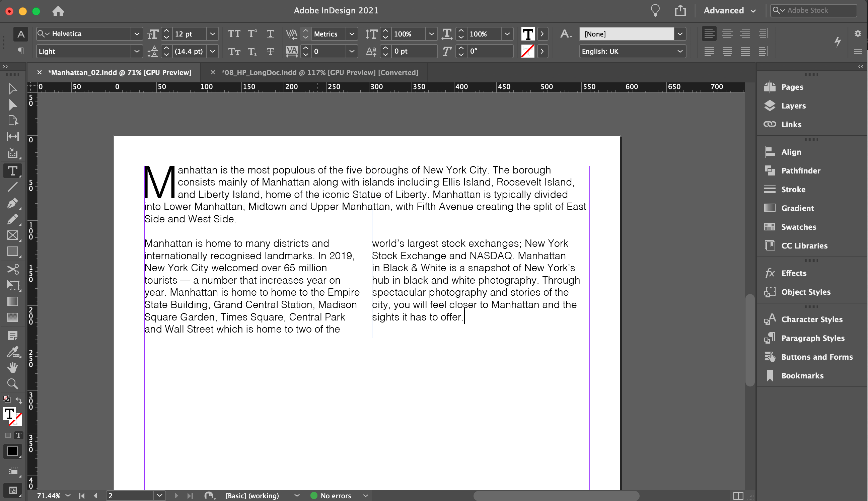Open the Pages panel
Screen dimensions: 868x501
coord(792,87)
